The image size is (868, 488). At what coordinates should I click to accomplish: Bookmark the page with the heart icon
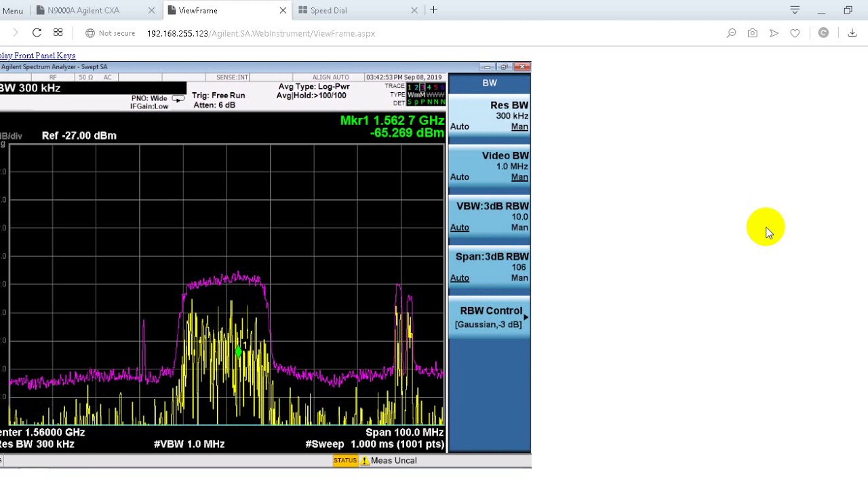point(795,33)
